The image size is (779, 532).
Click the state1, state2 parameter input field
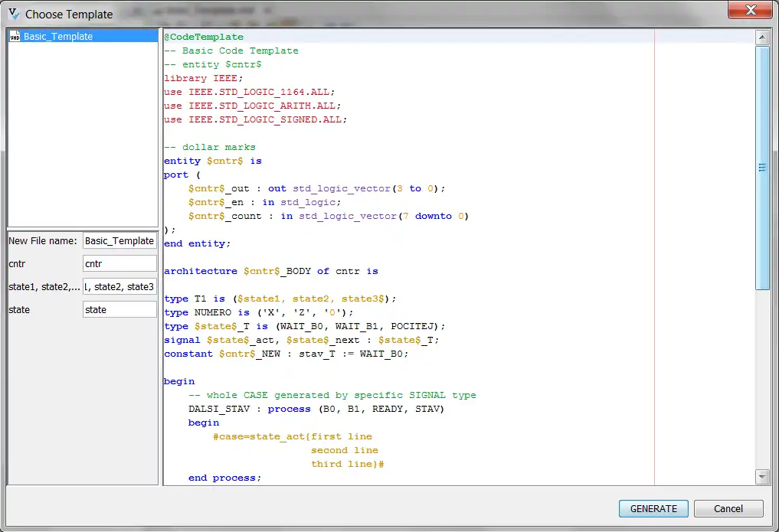119,286
